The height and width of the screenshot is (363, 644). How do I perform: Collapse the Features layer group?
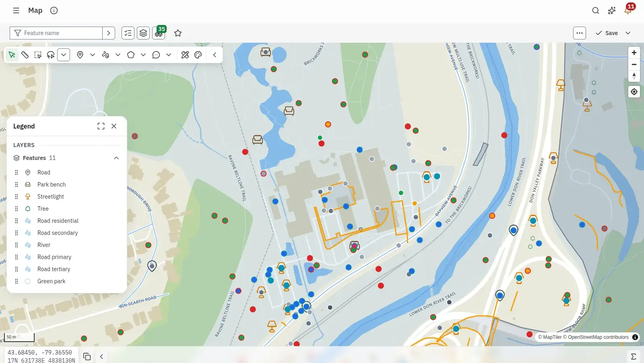[116, 158]
